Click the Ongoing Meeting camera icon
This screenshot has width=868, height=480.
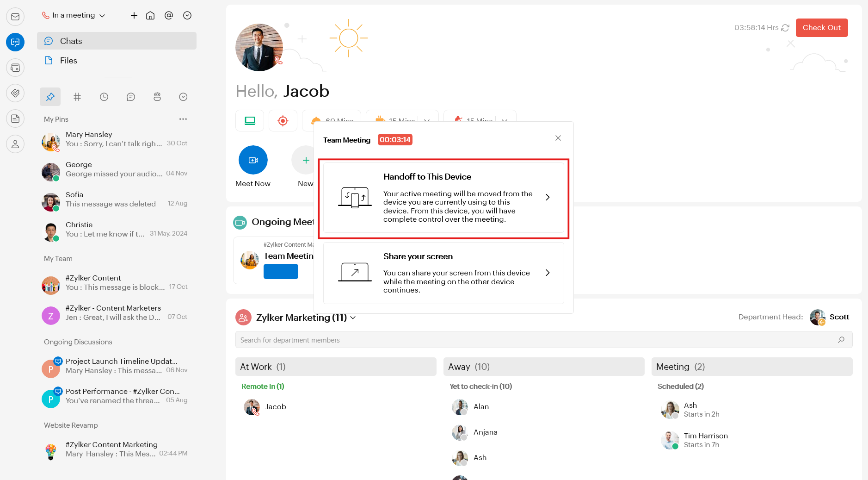click(240, 223)
